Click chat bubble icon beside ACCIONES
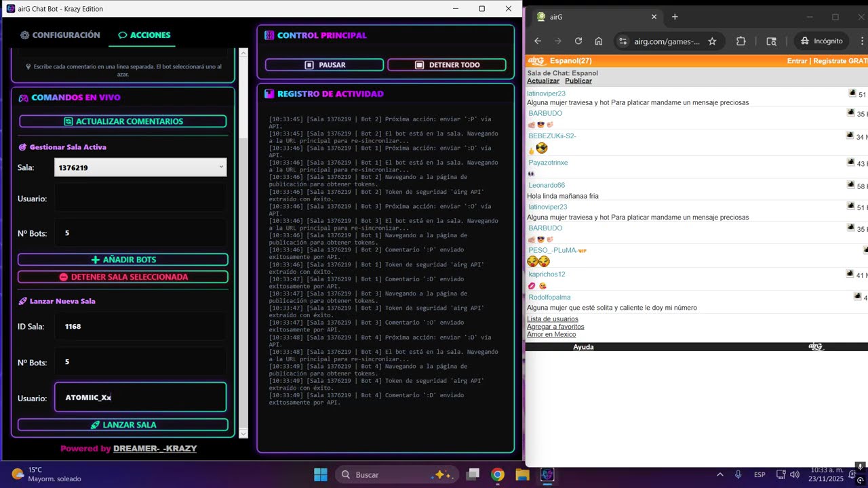Viewport: 868px width, 488px height. (123, 35)
